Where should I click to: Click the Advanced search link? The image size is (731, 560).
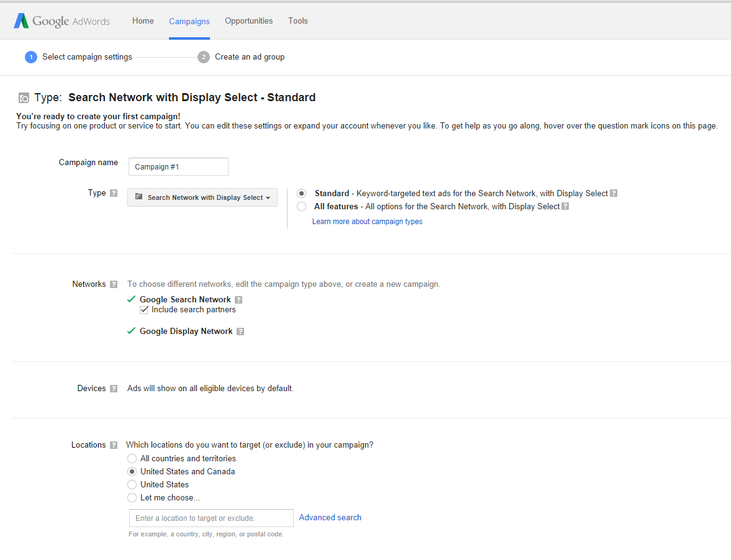330,518
